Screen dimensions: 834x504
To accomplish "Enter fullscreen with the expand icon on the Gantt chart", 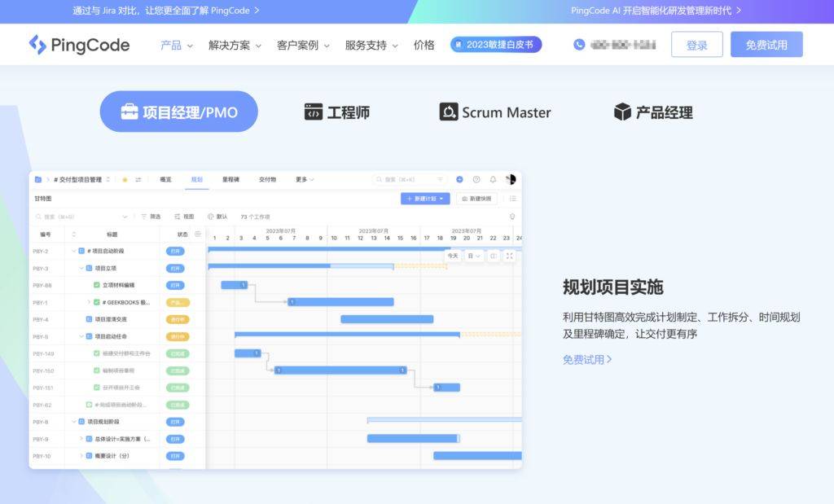I will point(510,256).
